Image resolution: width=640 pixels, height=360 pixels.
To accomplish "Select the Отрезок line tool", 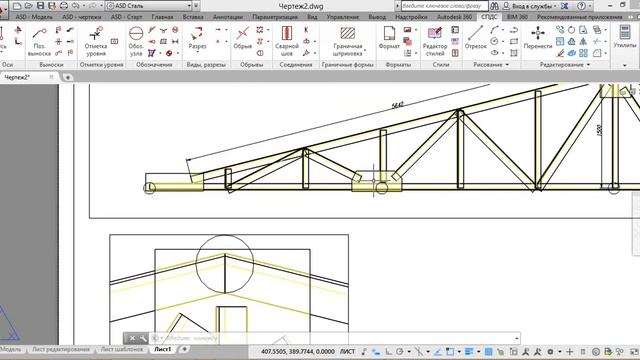I will click(476, 39).
